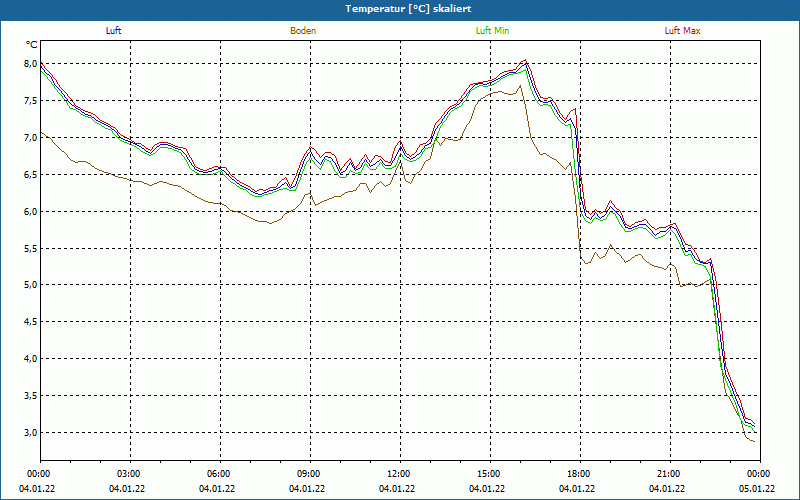This screenshot has height=500, width=800.
Task: Click the chart title 'Temperatur [°C] skaliert'
Action: 408,9
